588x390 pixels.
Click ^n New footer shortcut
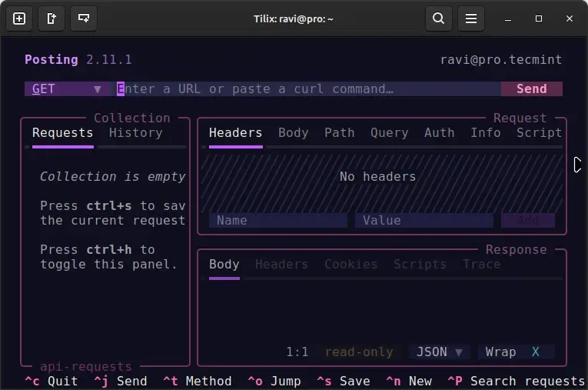[409, 382]
